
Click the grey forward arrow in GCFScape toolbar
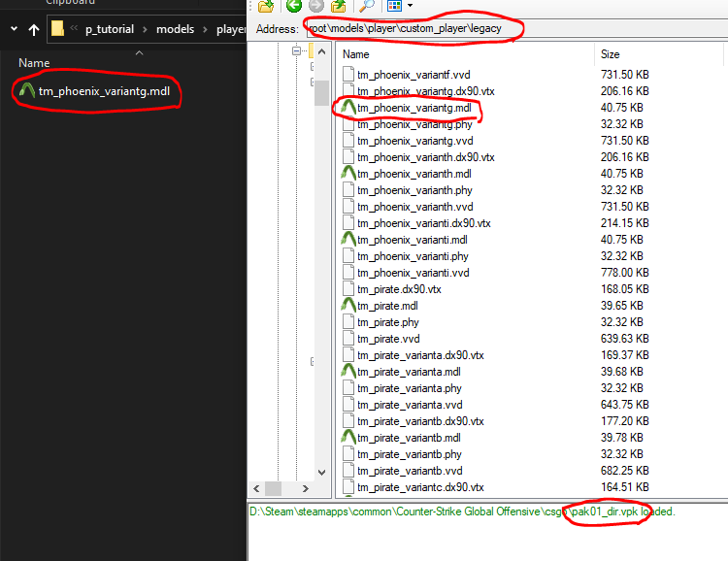pyautogui.click(x=316, y=5)
